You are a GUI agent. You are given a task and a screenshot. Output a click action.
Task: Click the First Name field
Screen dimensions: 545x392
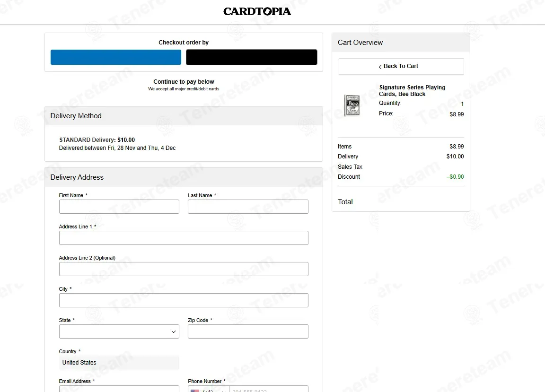click(x=119, y=207)
